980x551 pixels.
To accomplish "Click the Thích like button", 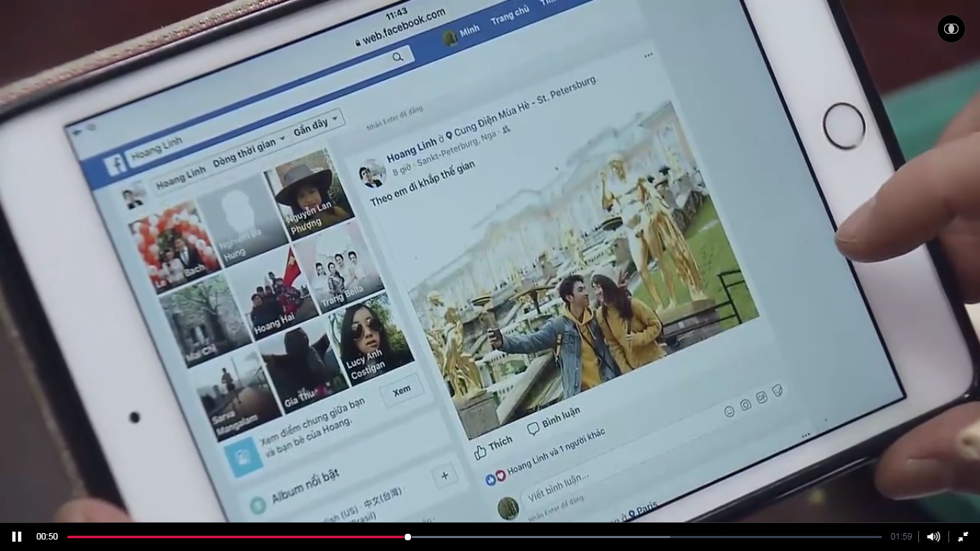I will (493, 447).
